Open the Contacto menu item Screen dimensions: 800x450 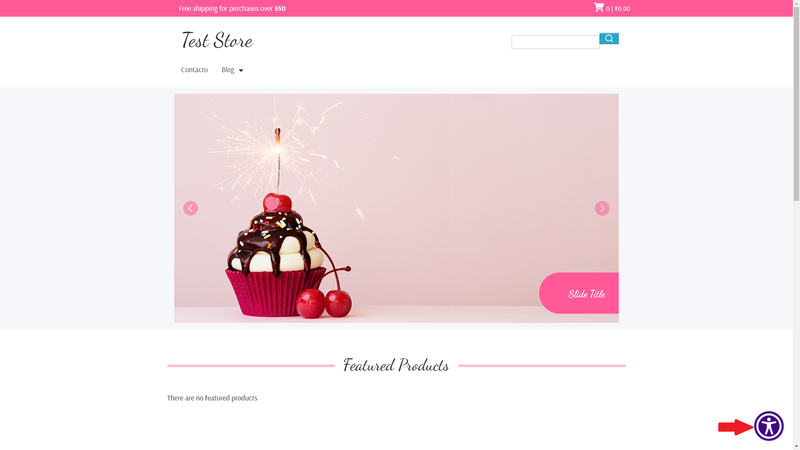click(194, 70)
